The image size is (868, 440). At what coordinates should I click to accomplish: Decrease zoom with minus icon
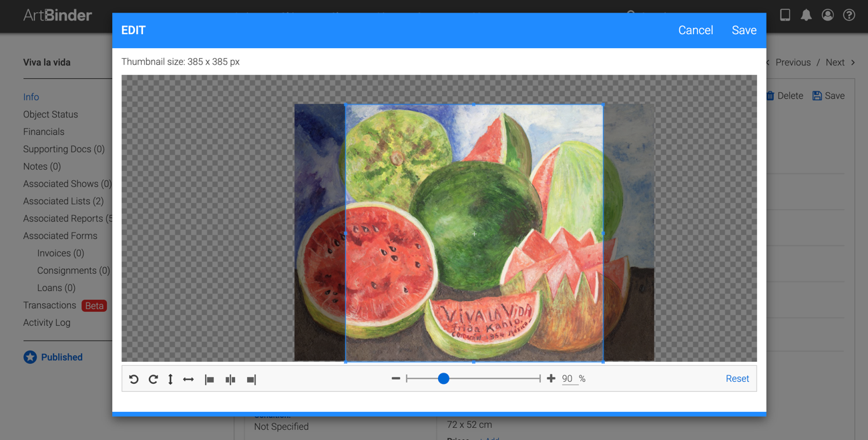click(396, 379)
